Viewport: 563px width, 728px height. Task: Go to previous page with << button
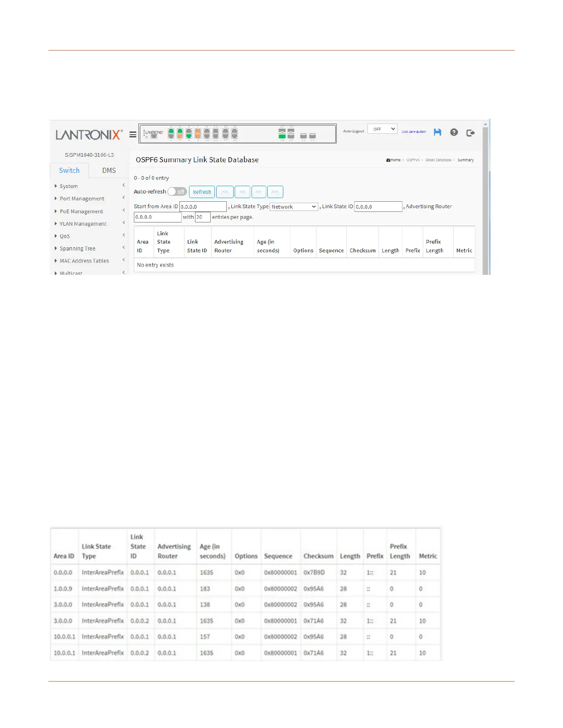tap(242, 192)
